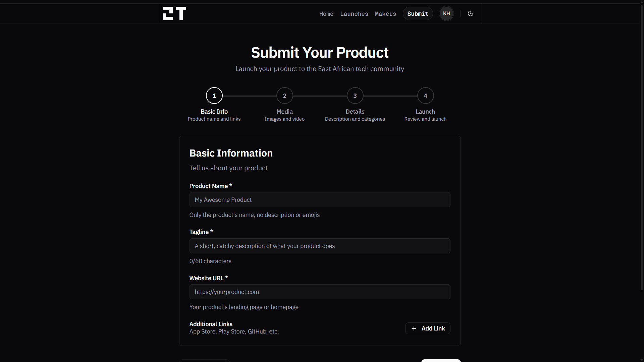
Task: Navigate to the Makers section
Action: tap(385, 14)
